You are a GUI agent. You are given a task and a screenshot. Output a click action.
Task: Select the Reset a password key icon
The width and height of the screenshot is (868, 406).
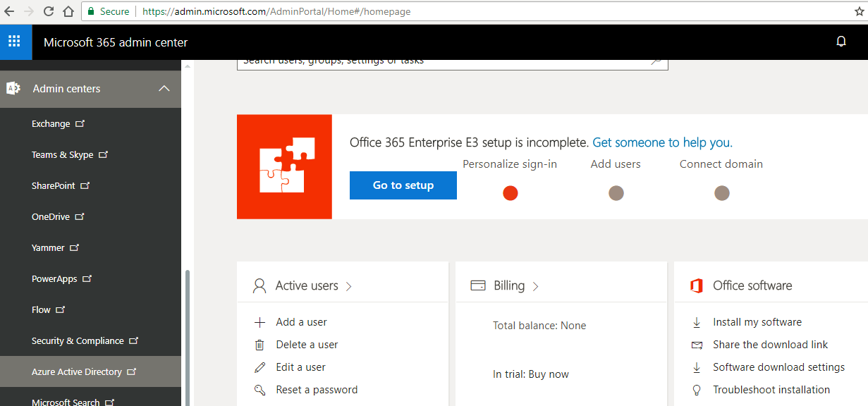pyautogui.click(x=260, y=389)
